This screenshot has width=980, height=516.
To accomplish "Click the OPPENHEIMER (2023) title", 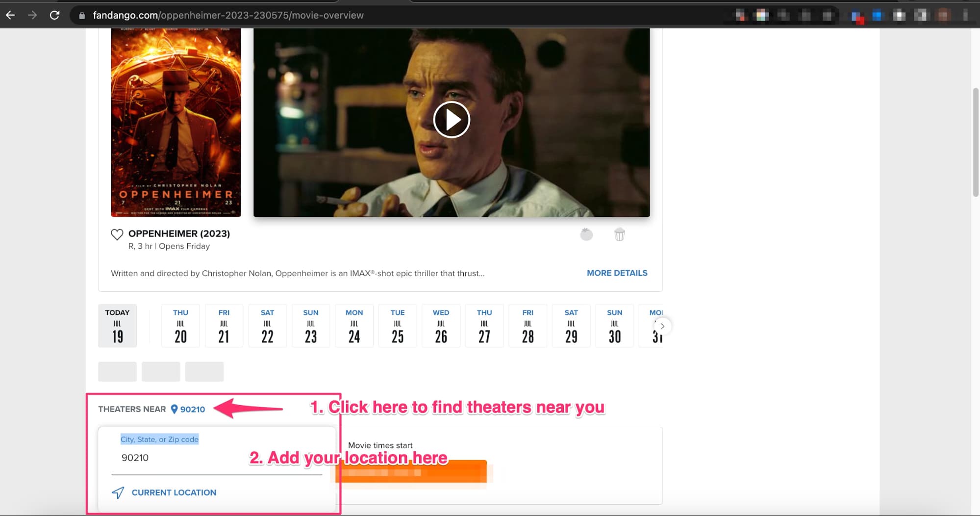I will (x=179, y=233).
